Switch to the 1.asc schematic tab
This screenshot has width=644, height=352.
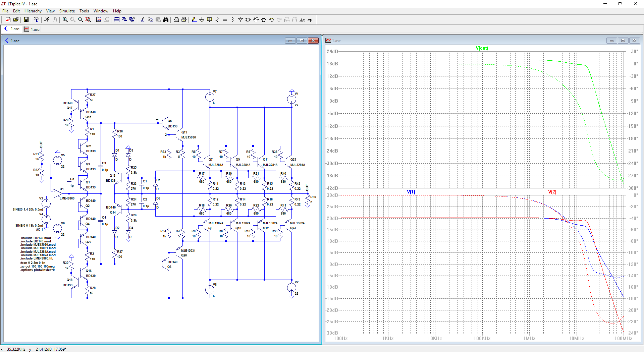point(12,29)
